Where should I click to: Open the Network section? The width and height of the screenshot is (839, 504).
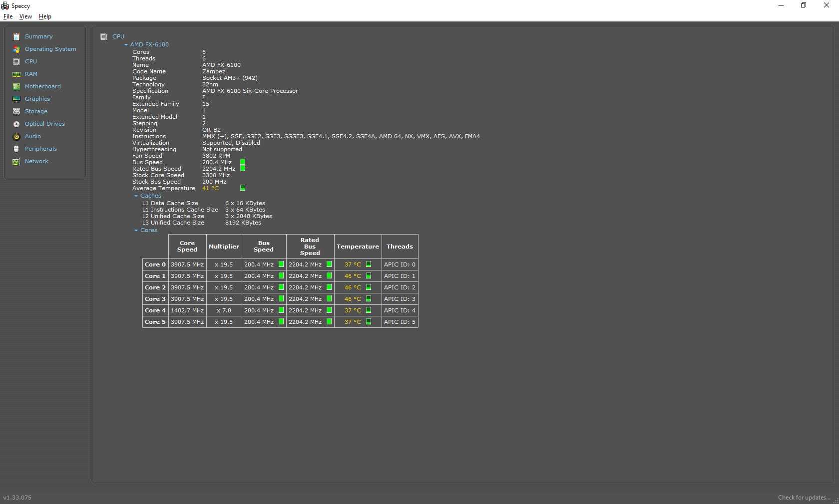pyautogui.click(x=36, y=161)
